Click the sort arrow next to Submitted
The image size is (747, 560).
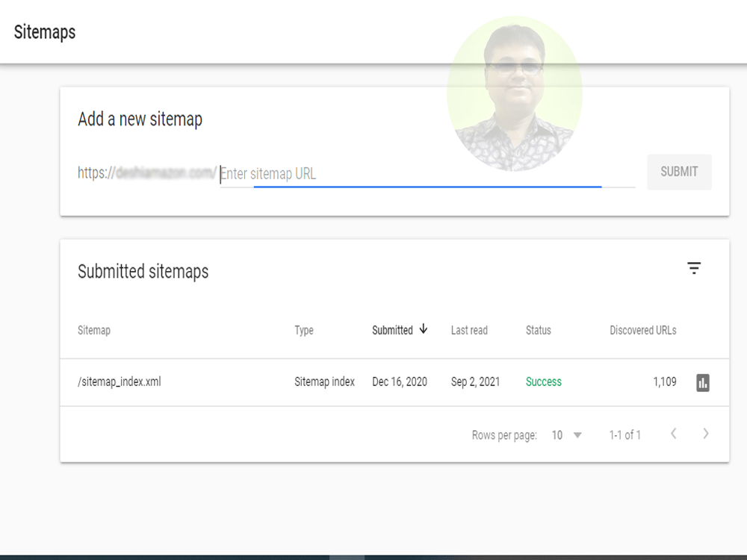[423, 329]
